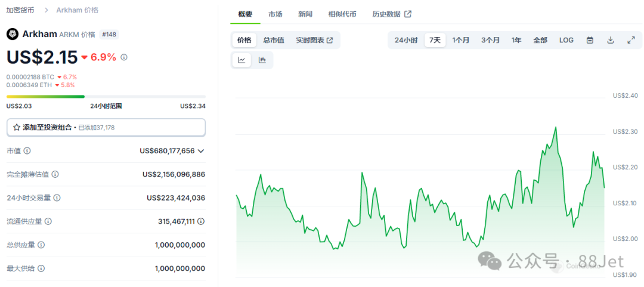This screenshot has width=644, height=287.
Task: Show info tooltip for 24小时交易量
Action: point(57,197)
